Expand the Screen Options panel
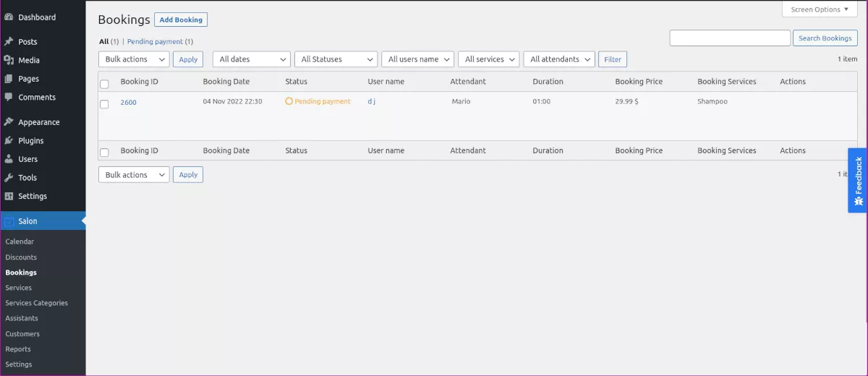 820,9
